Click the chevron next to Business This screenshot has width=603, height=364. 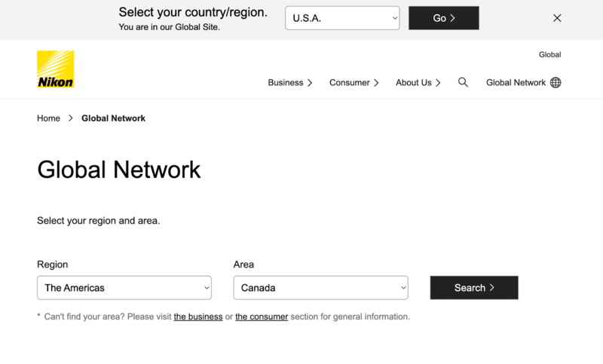pyautogui.click(x=310, y=83)
